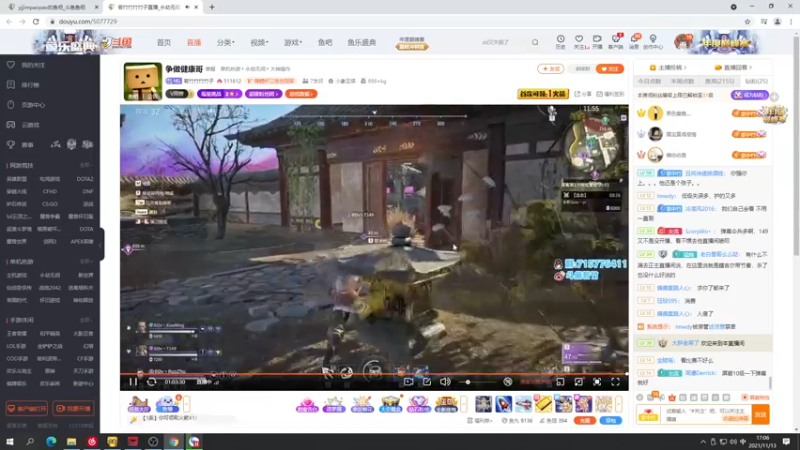This screenshot has width=800, height=450.
Task: Click the orange 发送 send chat button
Action: [x=760, y=414]
